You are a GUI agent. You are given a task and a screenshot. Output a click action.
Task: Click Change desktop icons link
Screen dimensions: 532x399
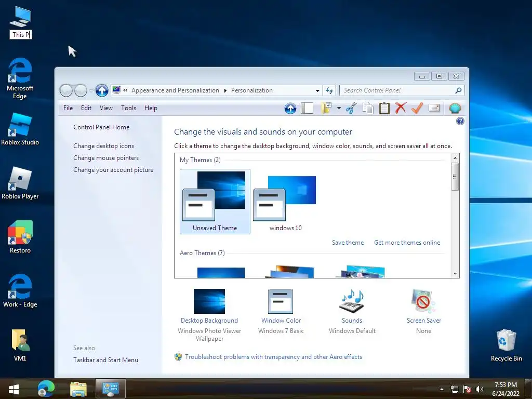(x=103, y=146)
